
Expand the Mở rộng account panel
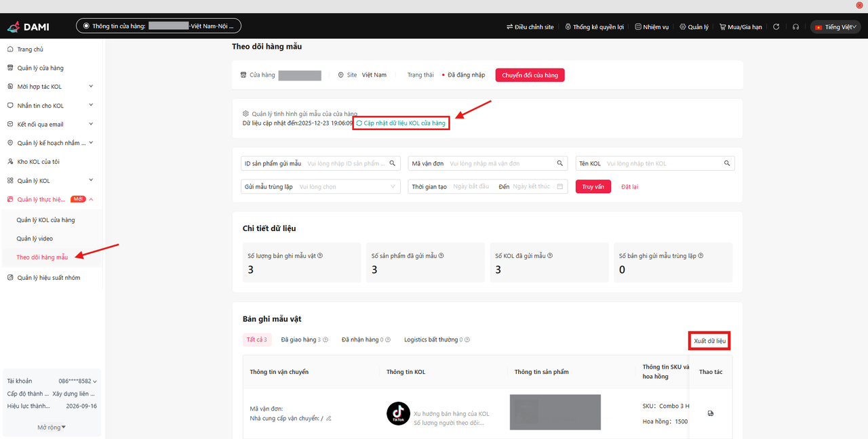52,427
